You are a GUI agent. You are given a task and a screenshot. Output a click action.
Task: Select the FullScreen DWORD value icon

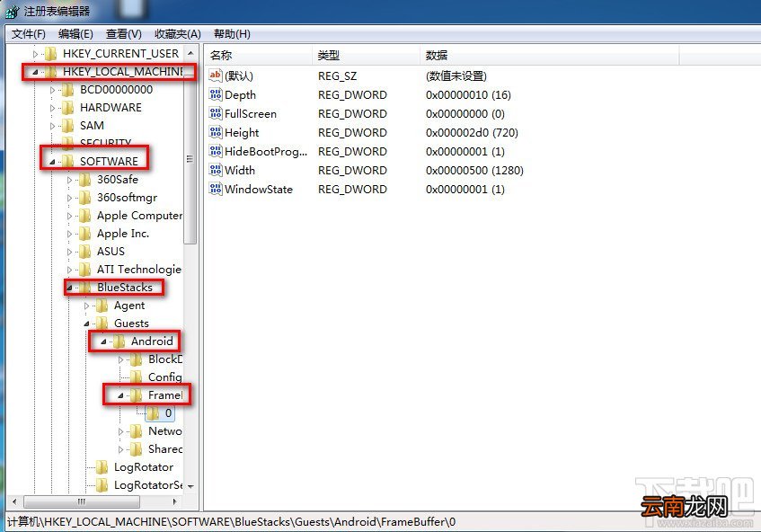coord(216,113)
